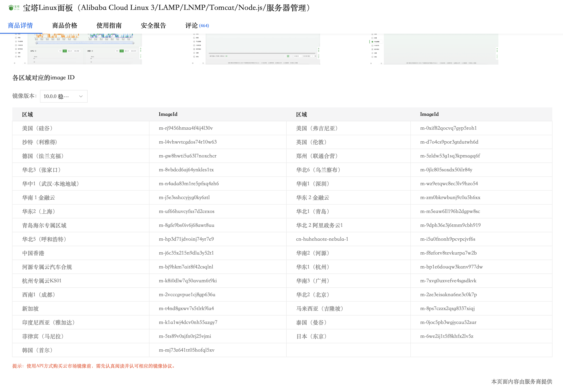
Task: Select image ID m-5zldw53g1sq3kpmagq6f
Action: tap(450, 156)
